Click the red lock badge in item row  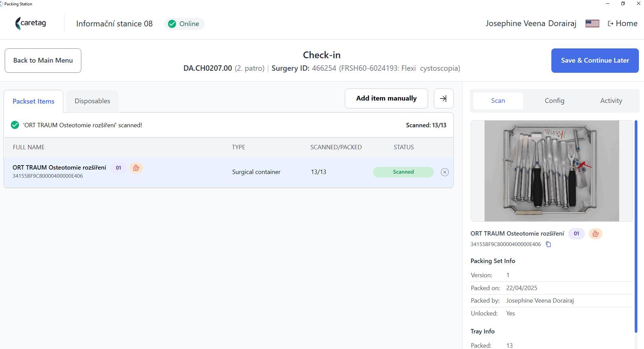click(136, 168)
